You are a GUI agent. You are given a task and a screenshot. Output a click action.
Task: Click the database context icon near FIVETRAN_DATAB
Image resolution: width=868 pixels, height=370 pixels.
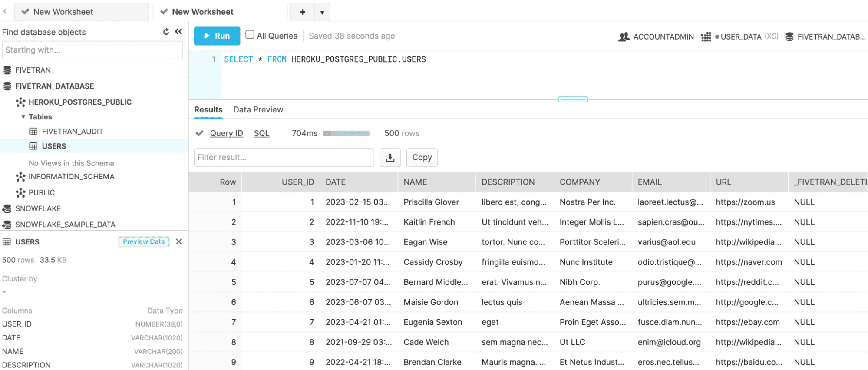(x=790, y=37)
